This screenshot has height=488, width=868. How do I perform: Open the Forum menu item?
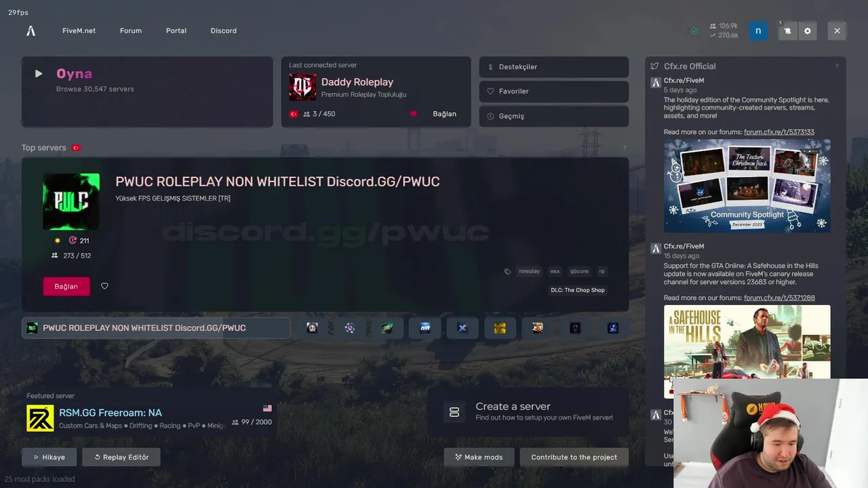131,30
